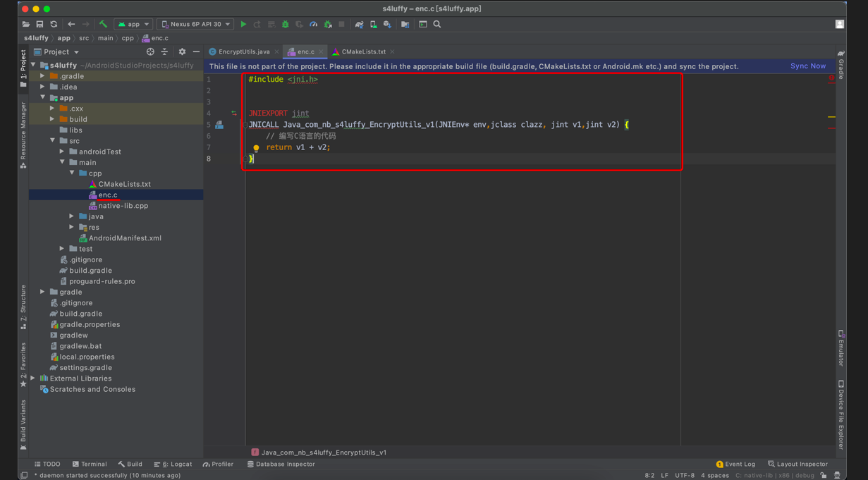Screen dimensions: 868x480
Task: Open AVD Manager icon
Action: (373, 24)
